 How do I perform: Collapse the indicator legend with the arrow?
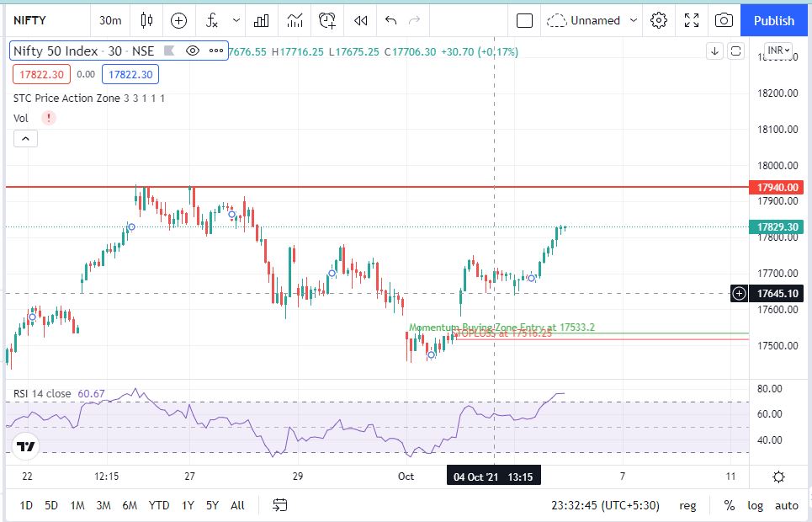pos(24,138)
